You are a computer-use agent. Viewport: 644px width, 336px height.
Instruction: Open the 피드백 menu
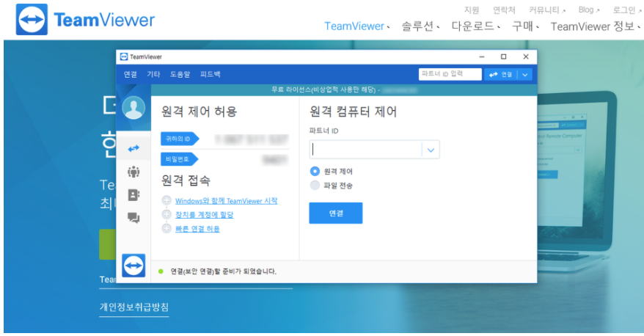211,74
